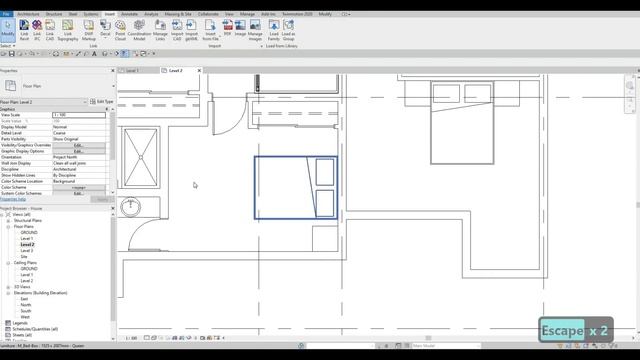Viewport: 640px width, 360px height.
Task: Open the Manage Links tool
Action: [x=160, y=30]
